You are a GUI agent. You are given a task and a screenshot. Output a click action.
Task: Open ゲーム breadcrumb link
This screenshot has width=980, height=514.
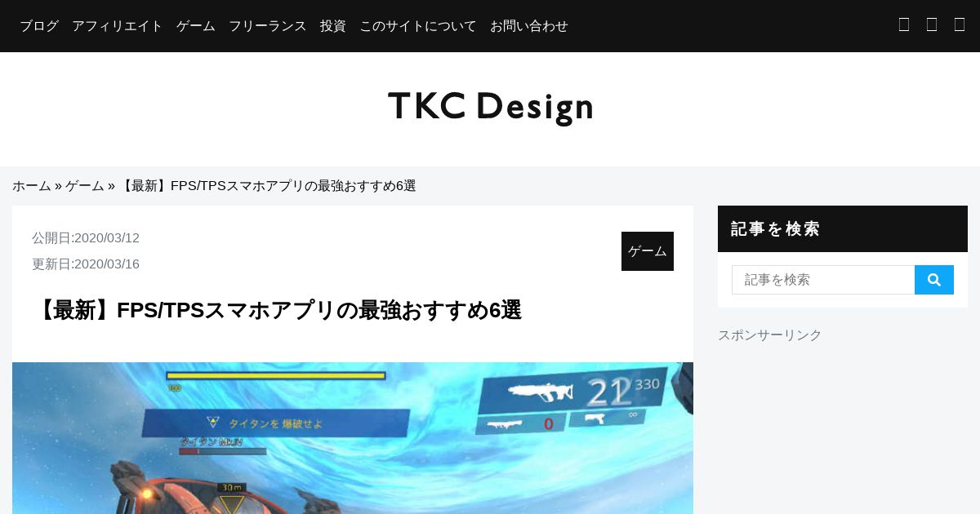click(85, 186)
